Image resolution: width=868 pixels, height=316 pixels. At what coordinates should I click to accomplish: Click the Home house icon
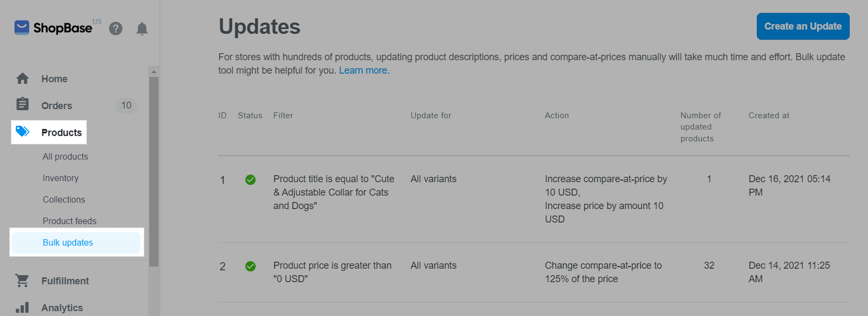(22, 79)
